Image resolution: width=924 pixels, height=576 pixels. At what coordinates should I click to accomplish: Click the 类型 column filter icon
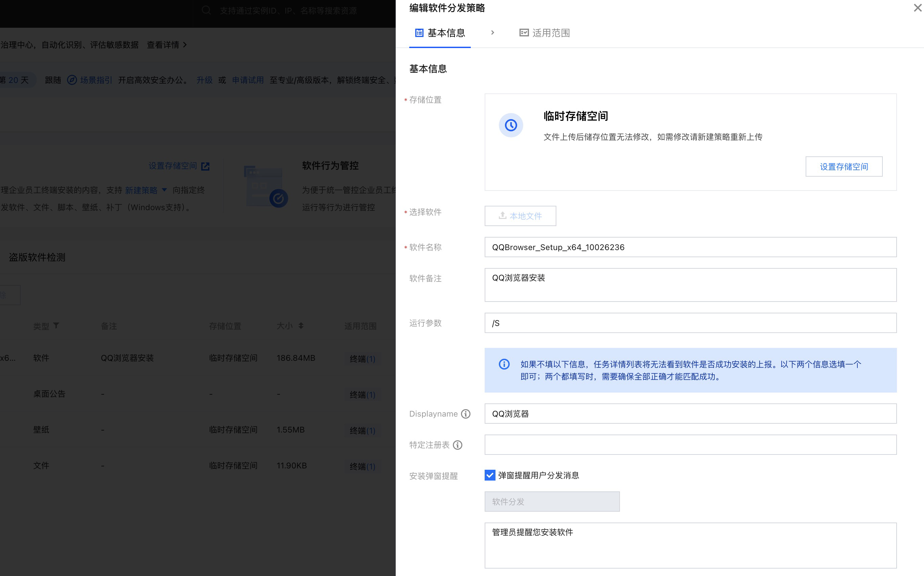click(x=56, y=326)
